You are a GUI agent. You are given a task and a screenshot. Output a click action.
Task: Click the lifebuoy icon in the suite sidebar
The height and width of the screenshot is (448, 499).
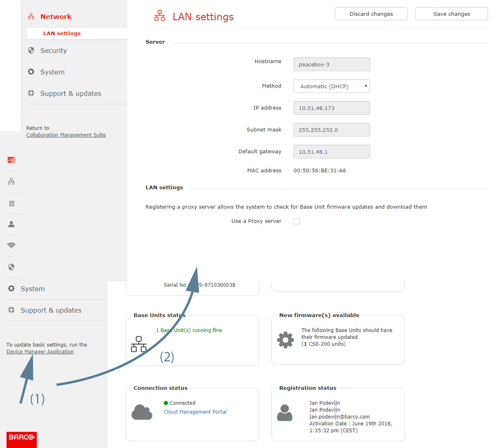click(11, 310)
